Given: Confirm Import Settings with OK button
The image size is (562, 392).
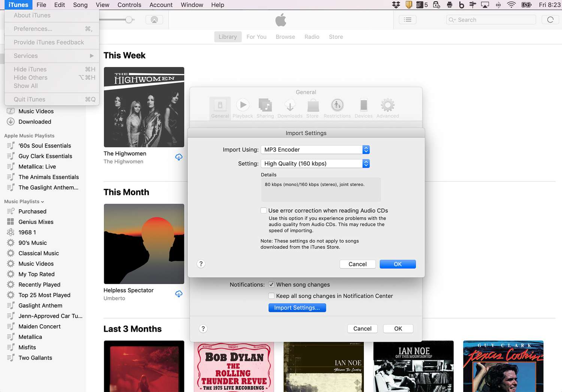Looking at the screenshot, I should (397, 264).
